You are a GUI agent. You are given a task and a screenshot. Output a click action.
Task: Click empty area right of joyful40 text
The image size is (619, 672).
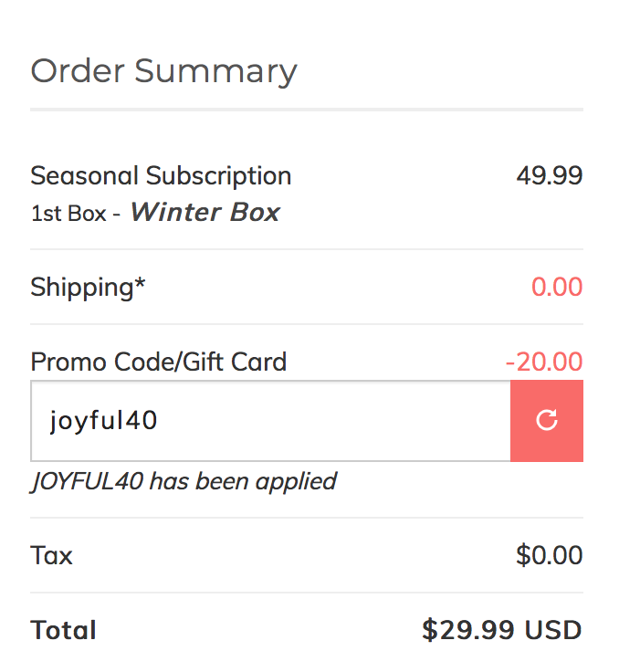334,420
